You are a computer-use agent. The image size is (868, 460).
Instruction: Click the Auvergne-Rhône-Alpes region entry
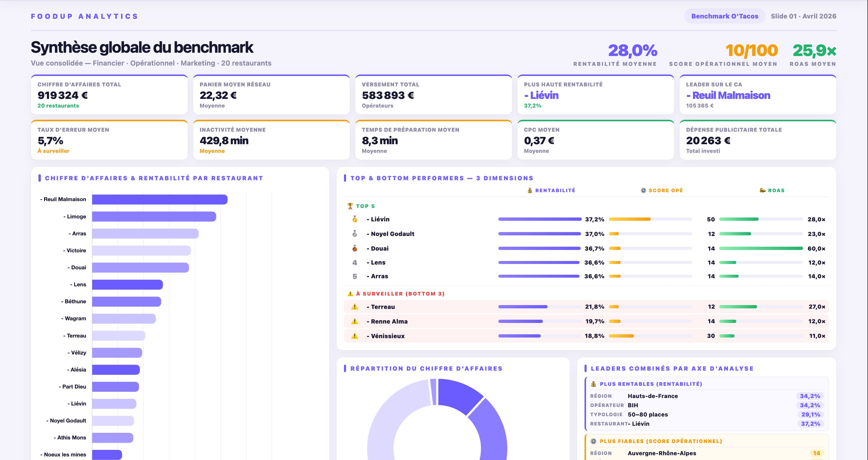662,453
